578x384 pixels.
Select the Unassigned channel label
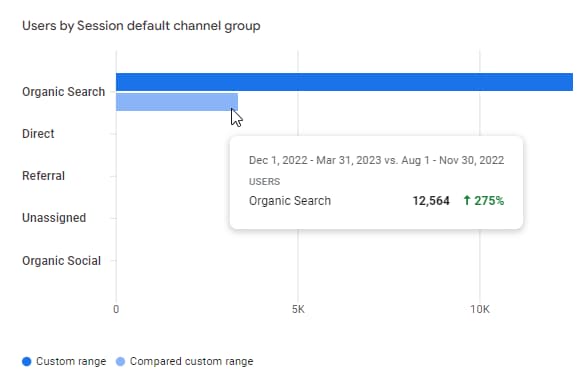54,218
